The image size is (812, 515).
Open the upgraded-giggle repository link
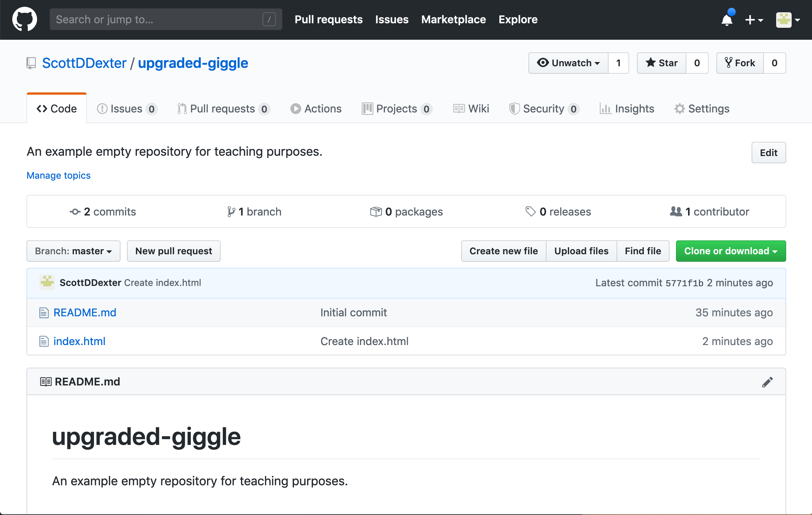193,63
